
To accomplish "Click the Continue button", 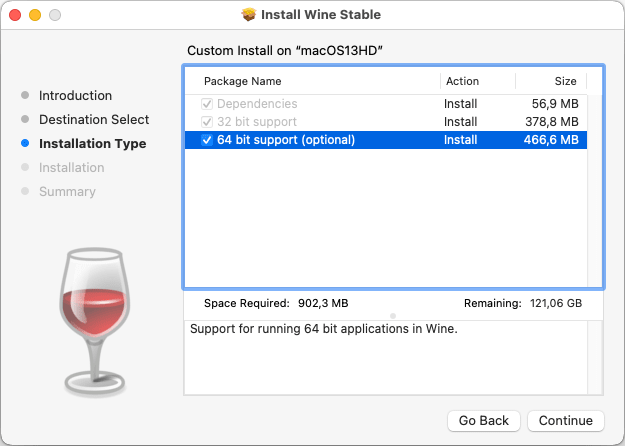I will pyautogui.click(x=566, y=420).
